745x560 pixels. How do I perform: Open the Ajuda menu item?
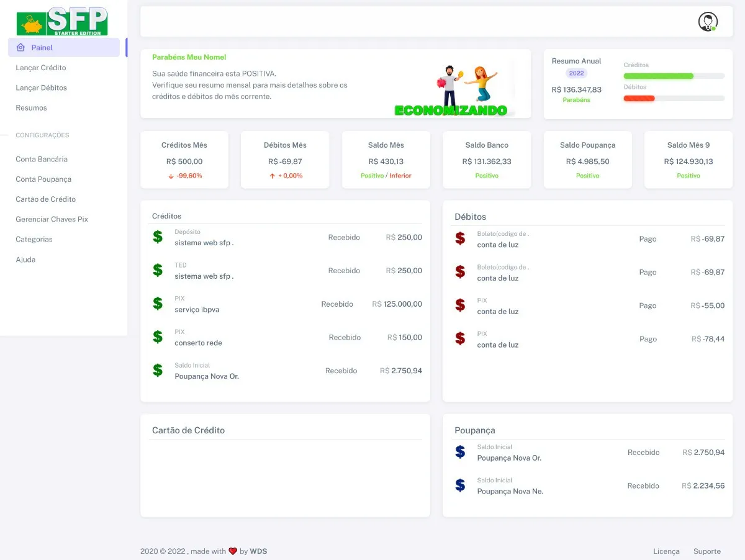(25, 260)
